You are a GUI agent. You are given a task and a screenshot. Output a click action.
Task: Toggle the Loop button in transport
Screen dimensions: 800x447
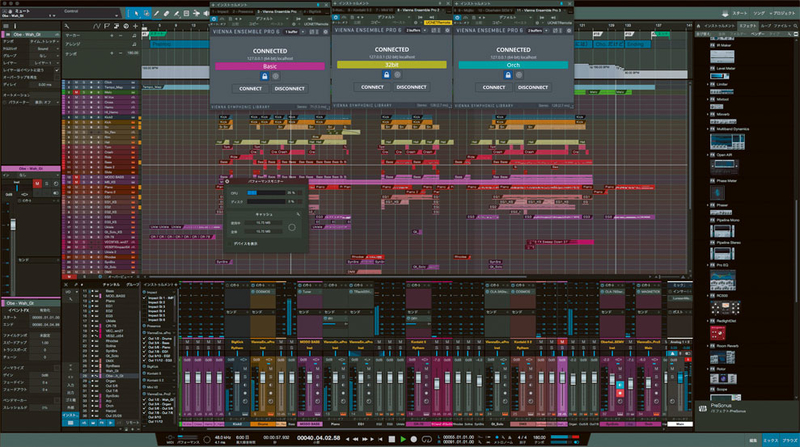427,439
